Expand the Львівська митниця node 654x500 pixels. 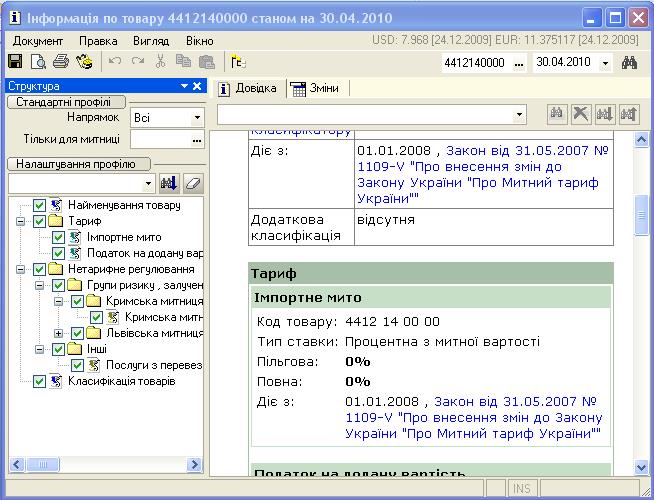[58, 334]
